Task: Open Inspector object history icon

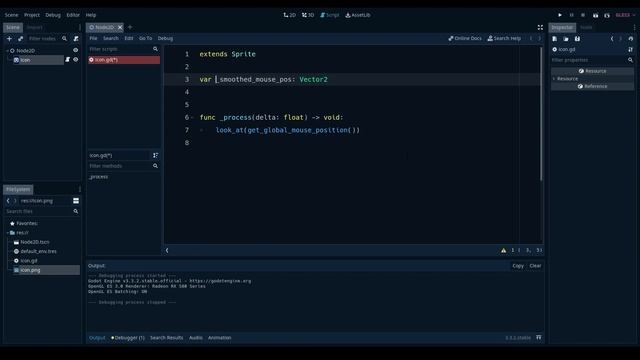Action: click(x=631, y=39)
